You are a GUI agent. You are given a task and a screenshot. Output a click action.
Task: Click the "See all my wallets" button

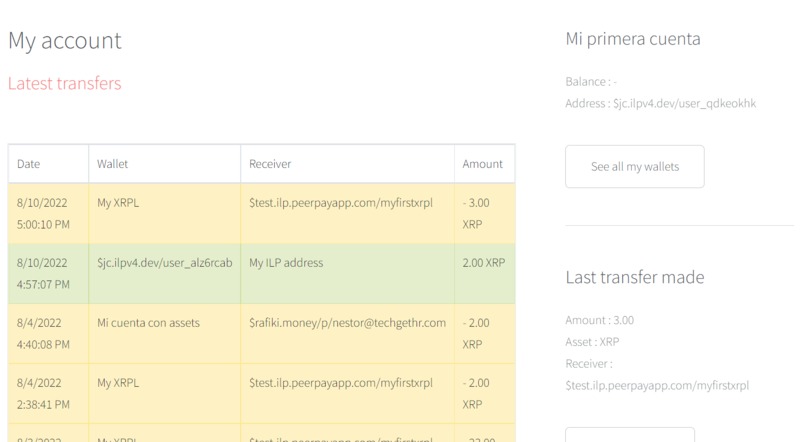(x=634, y=167)
